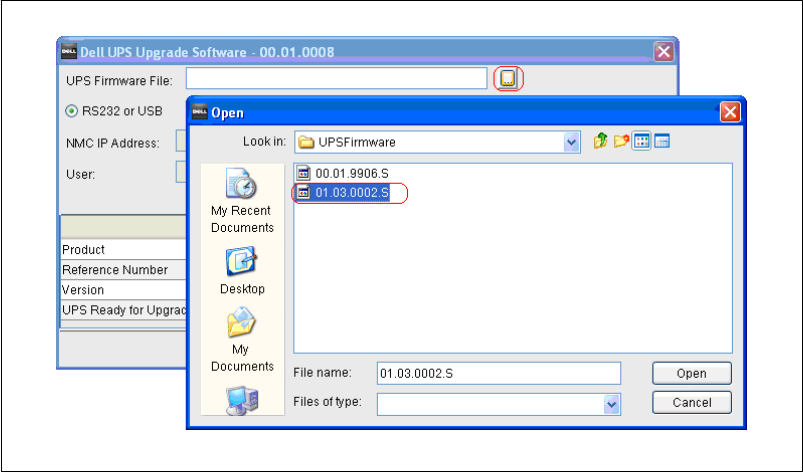Expand the Look in folder dropdown
This screenshot has width=803, height=472.
571,142
